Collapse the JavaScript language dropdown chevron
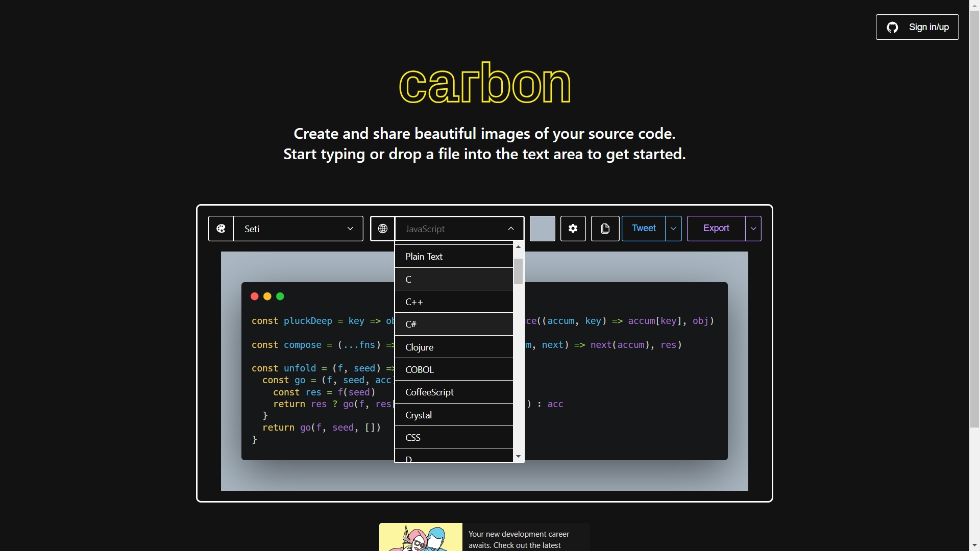The image size is (980, 551). (511, 229)
